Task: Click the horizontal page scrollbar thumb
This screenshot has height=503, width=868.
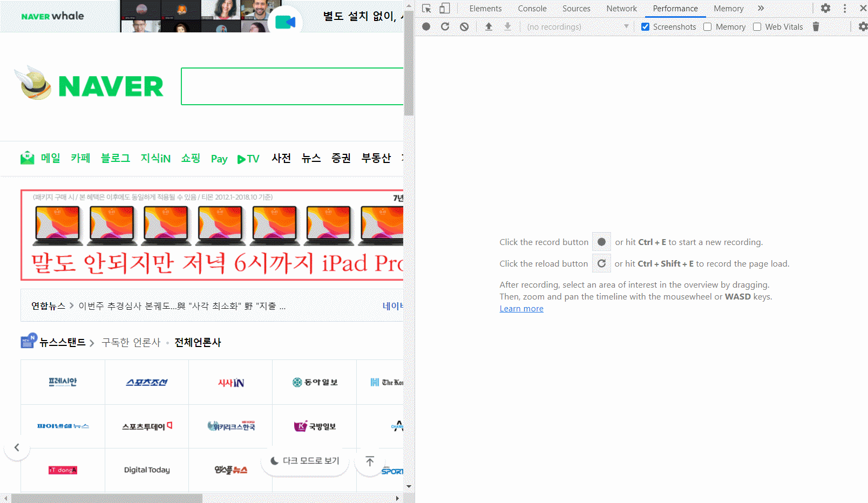Action: (x=107, y=498)
